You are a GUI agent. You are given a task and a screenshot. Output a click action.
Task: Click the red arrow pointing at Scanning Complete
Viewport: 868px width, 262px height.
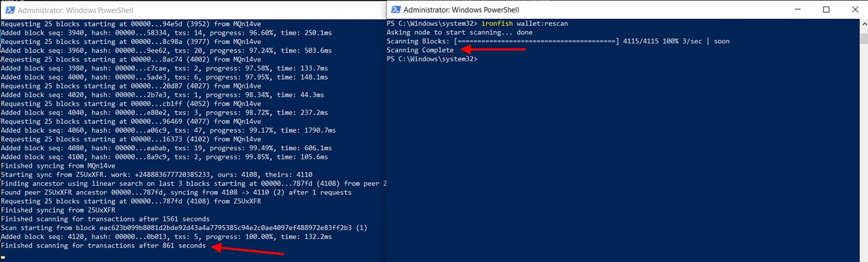[x=493, y=50]
